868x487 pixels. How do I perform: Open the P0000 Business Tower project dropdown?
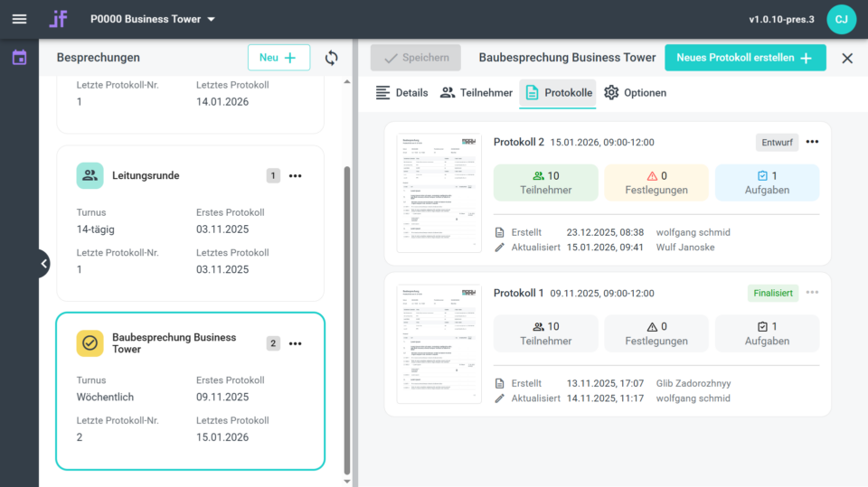[153, 19]
